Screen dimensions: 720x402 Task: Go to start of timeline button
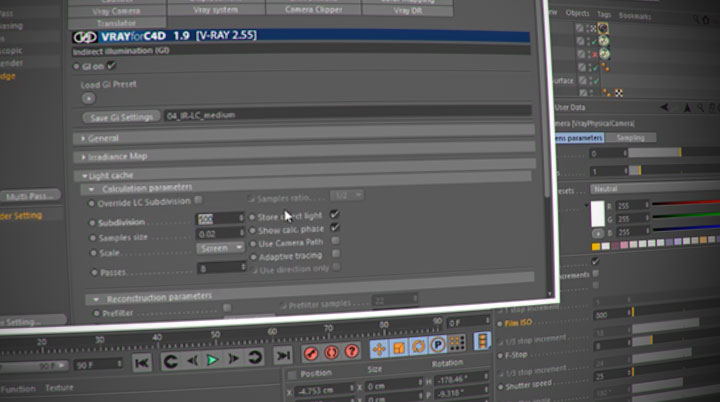(142, 363)
